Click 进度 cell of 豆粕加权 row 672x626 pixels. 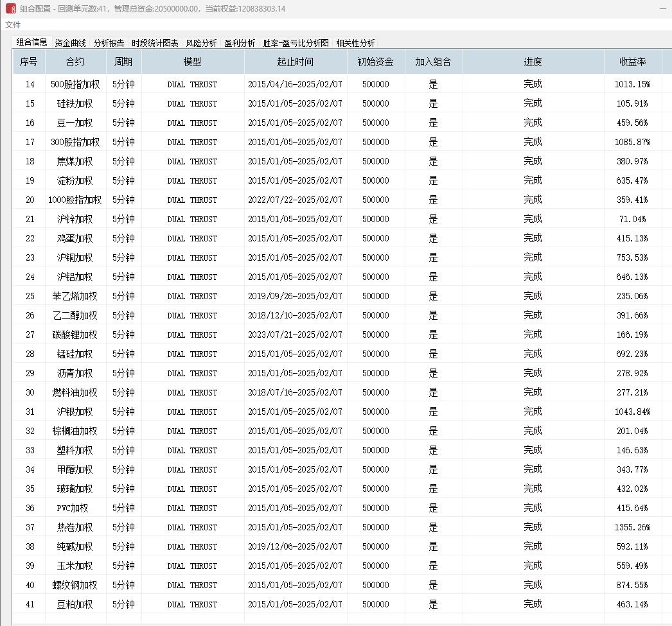click(x=533, y=604)
